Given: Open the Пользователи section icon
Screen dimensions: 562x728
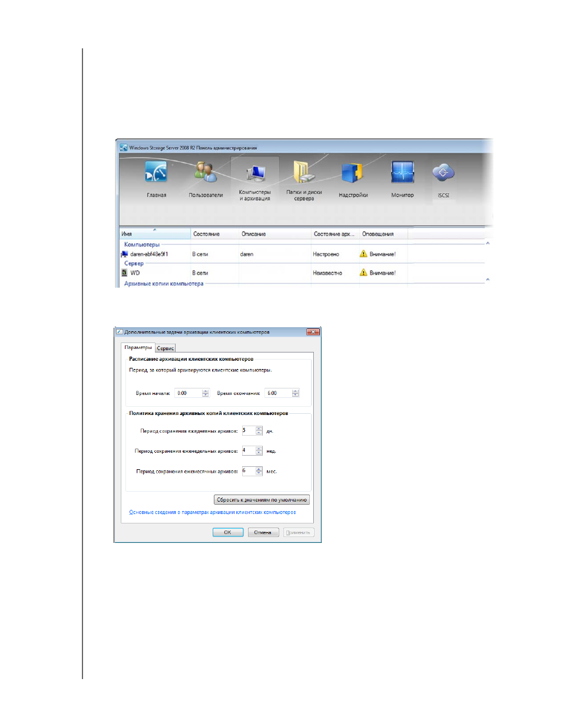Looking at the screenshot, I should (206, 172).
